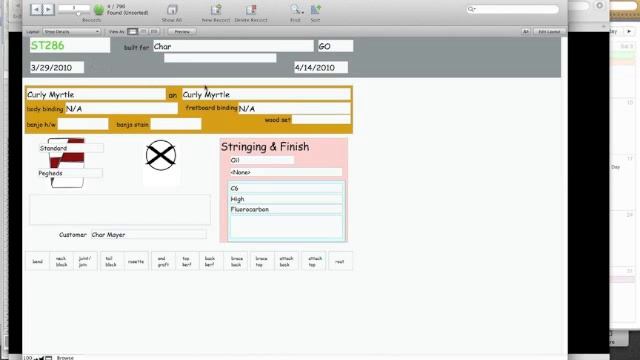
Task: Click the text formatting Aa button
Action: click(526, 31)
